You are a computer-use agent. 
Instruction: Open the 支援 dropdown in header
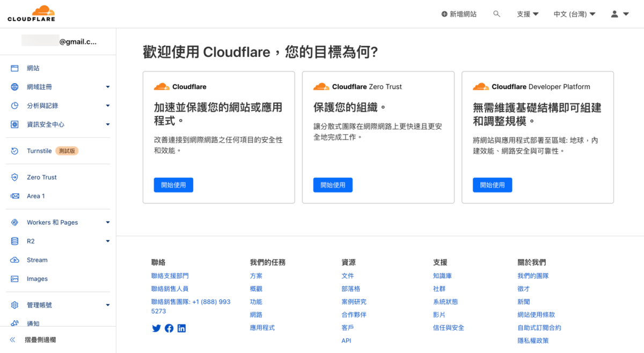pos(528,14)
